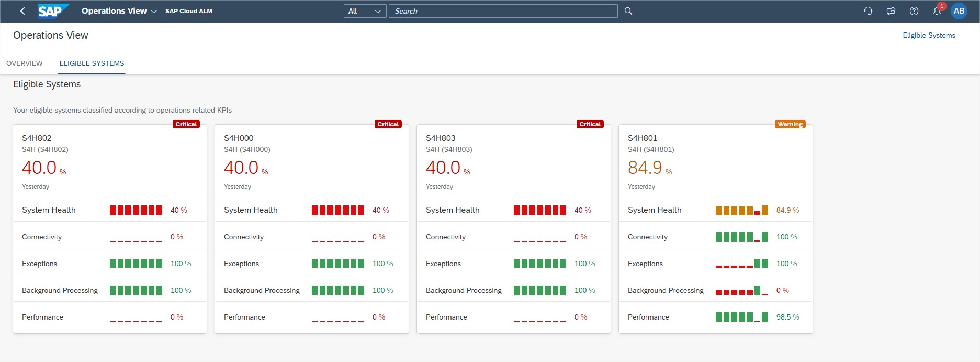The height and width of the screenshot is (362, 980).
Task: Click the Eligible Systems link at top right
Action: tap(929, 35)
